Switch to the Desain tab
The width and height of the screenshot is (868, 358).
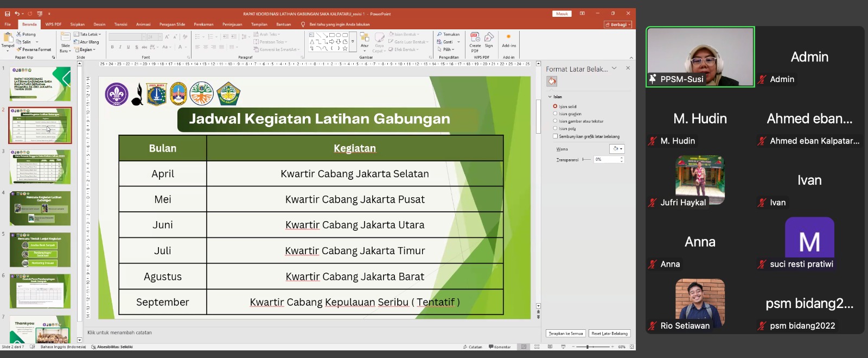[x=99, y=24]
